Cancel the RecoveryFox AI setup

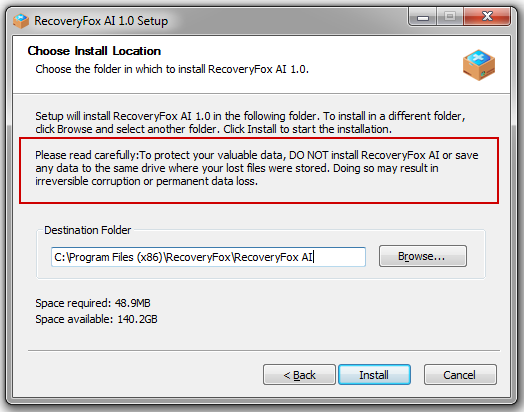click(460, 375)
